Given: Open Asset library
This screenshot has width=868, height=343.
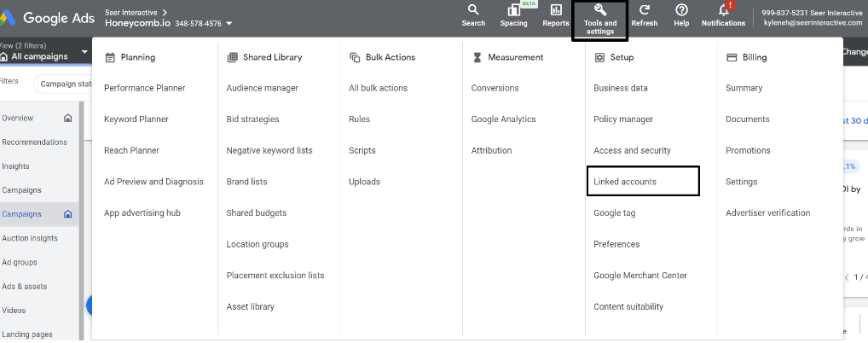Looking at the screenshot, I should point(250,306).
